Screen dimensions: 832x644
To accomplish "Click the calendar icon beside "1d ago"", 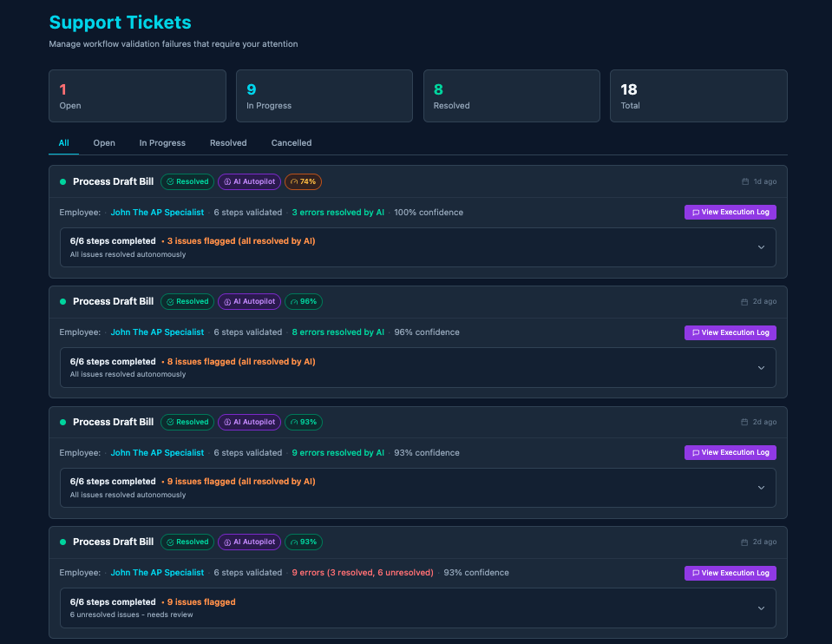I will (x=746, y=181).
